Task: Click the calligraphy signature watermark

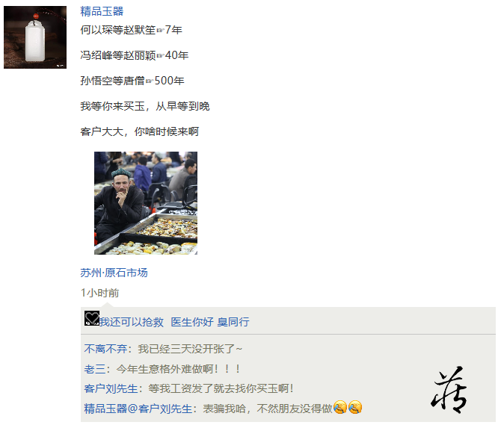Action: [x=449, y=390]
